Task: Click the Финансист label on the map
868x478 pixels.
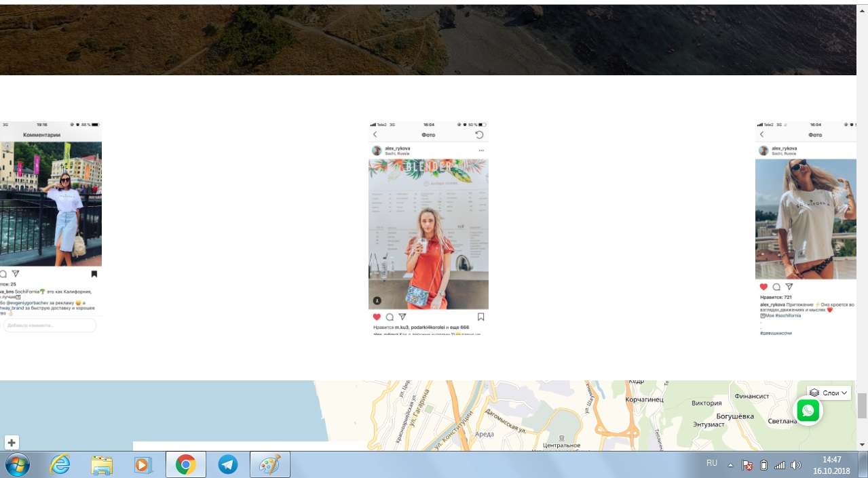Action: point(751,396)
